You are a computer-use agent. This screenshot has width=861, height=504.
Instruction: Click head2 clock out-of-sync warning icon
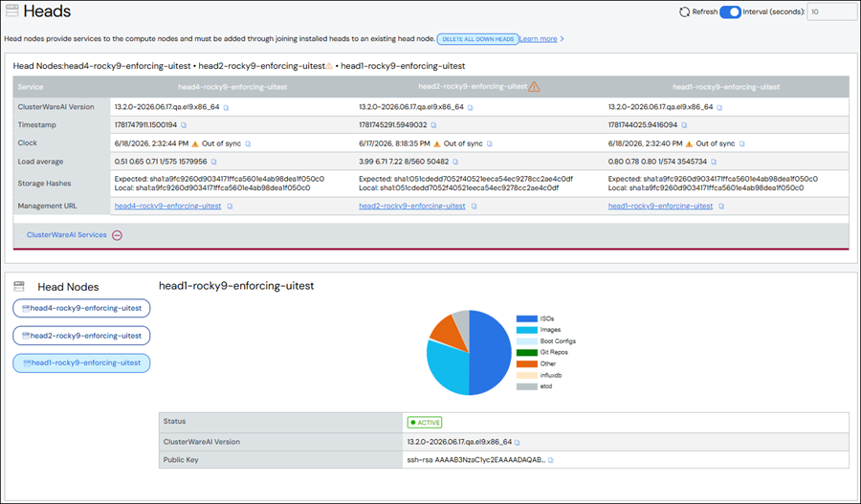[436, 143]
